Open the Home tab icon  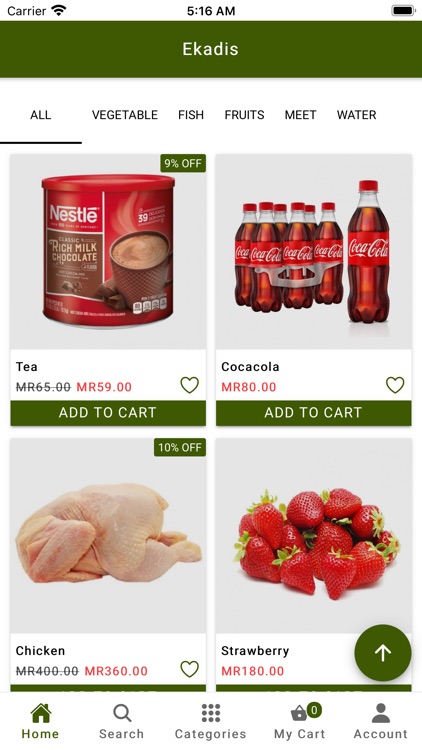pos(41,713)
